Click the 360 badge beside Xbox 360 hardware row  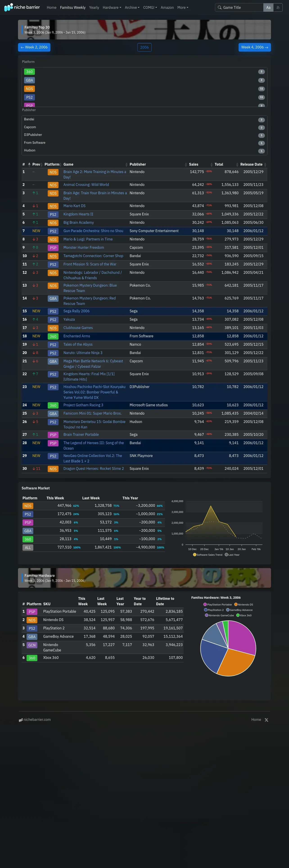32,658
